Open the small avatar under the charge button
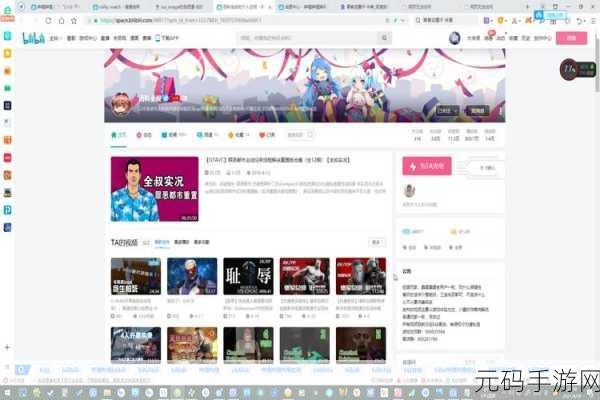Image resolution: width=600 pixels, height=400 pixels. [409, 191]
